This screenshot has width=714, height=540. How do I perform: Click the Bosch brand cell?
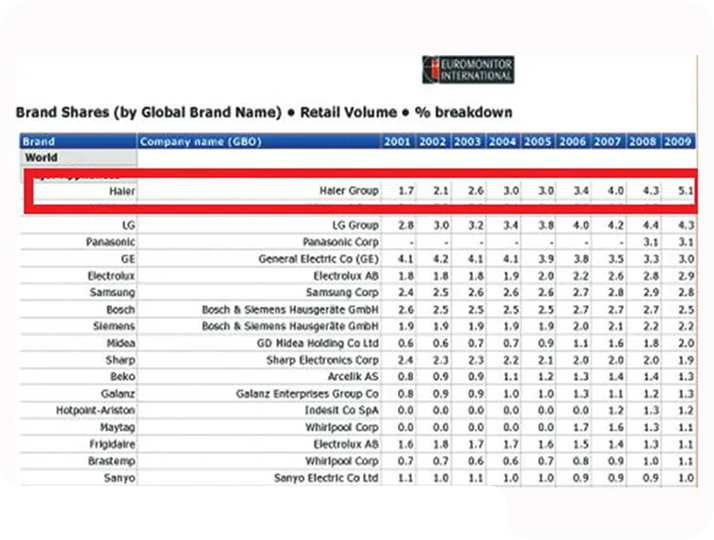click(121, 310)
